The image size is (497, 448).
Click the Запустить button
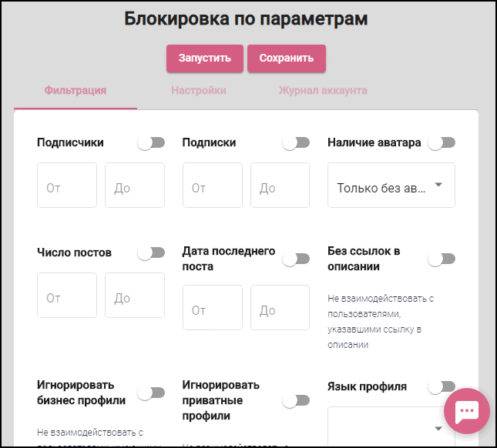click(205, 59)
